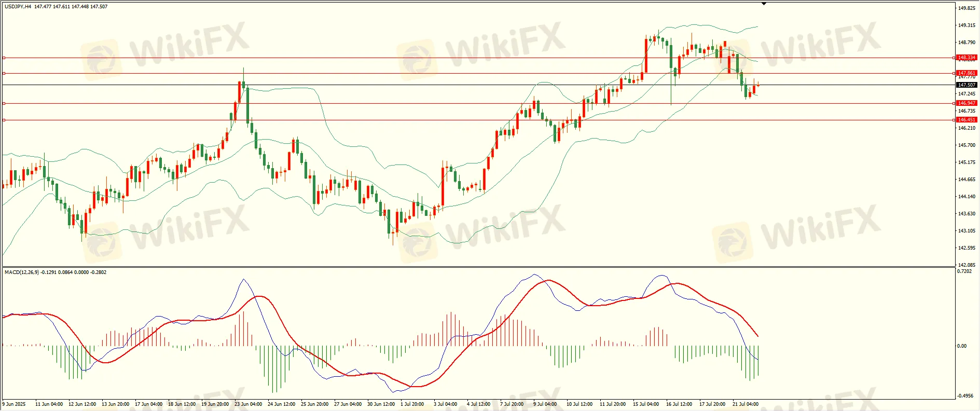Click the 15 Jul 04:00 time label
980x411 pixels.
[646, 404]
